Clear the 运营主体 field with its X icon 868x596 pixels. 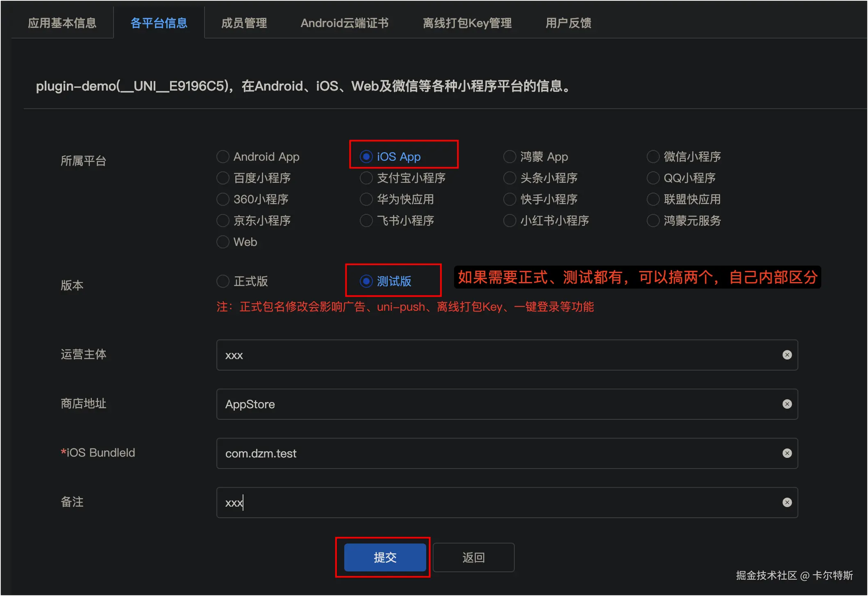(787, 355)
